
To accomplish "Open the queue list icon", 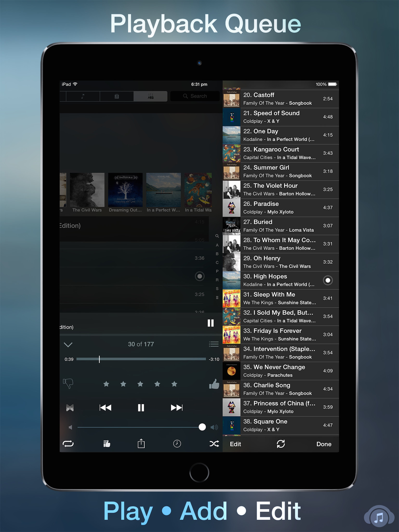I will point(214,344).
